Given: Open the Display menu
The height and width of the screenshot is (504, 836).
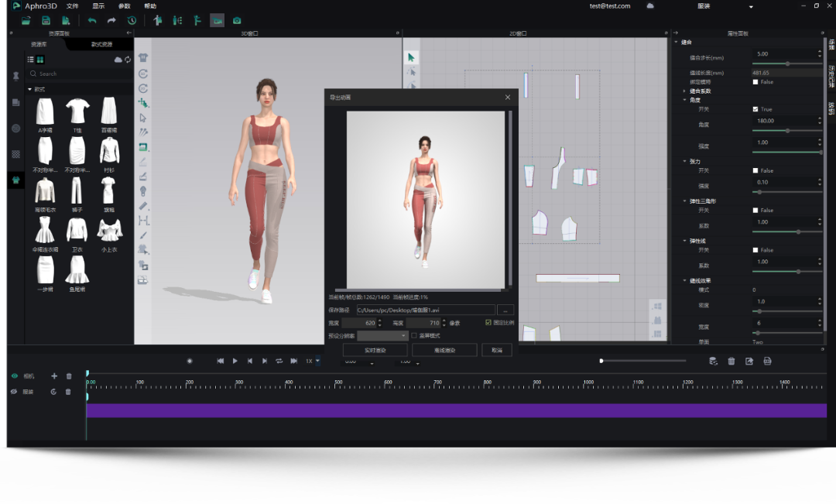Looking at the screenshot, I should pyautogui.click(x=98, y=6).
